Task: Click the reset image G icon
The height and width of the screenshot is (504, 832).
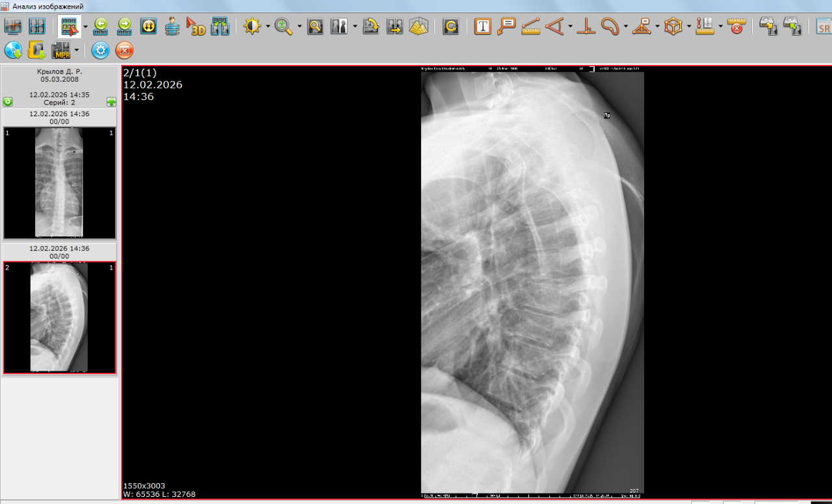Action: tap(450, 27)
